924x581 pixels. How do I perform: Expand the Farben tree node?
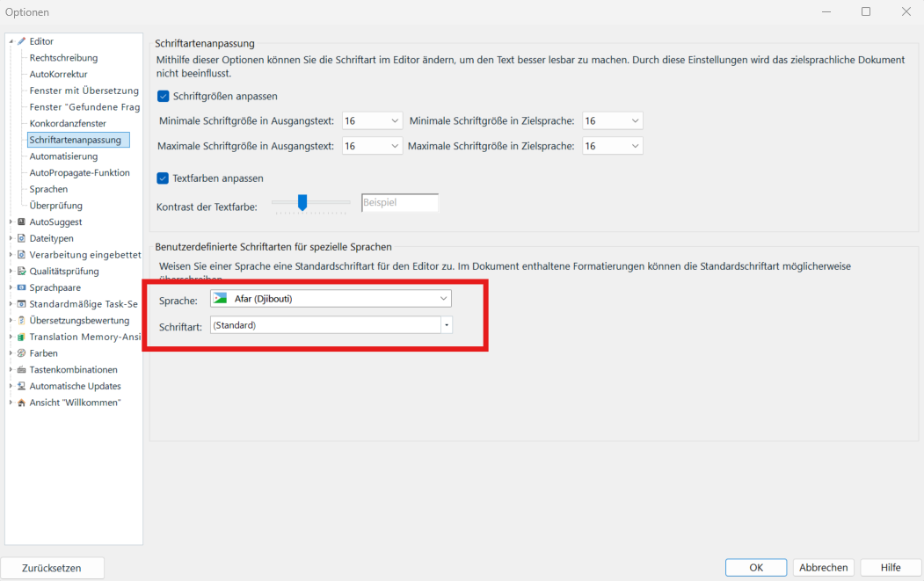pos(11,353)
